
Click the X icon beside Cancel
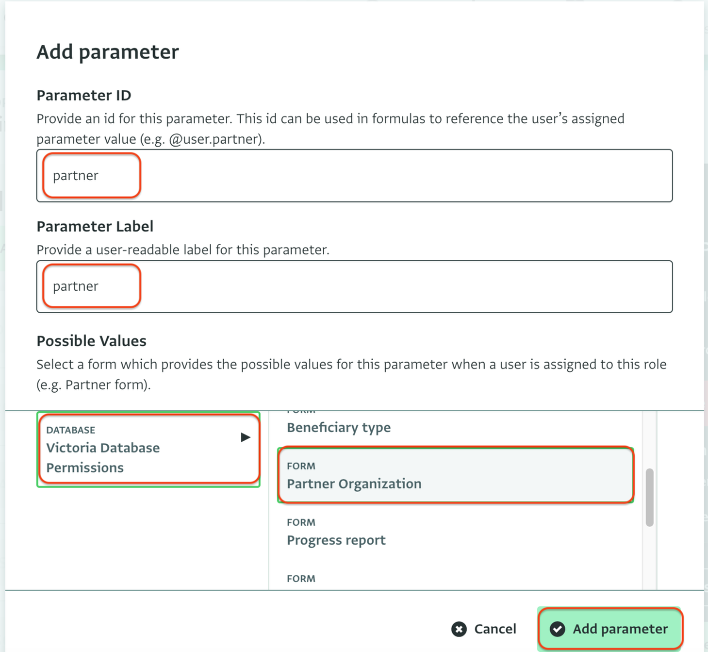tap(459, 629)
